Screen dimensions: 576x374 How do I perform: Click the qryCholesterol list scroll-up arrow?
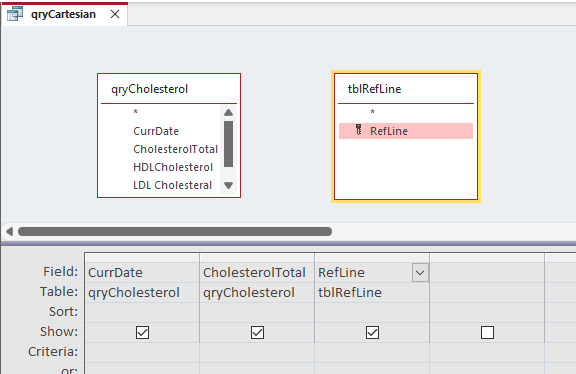tap(228, 112)
